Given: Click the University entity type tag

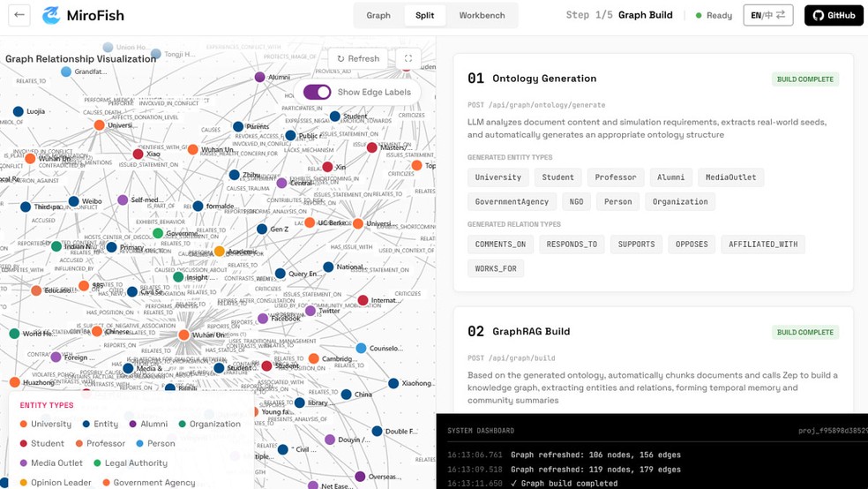Looking at the screenshot, I should (x=498, y=177).
